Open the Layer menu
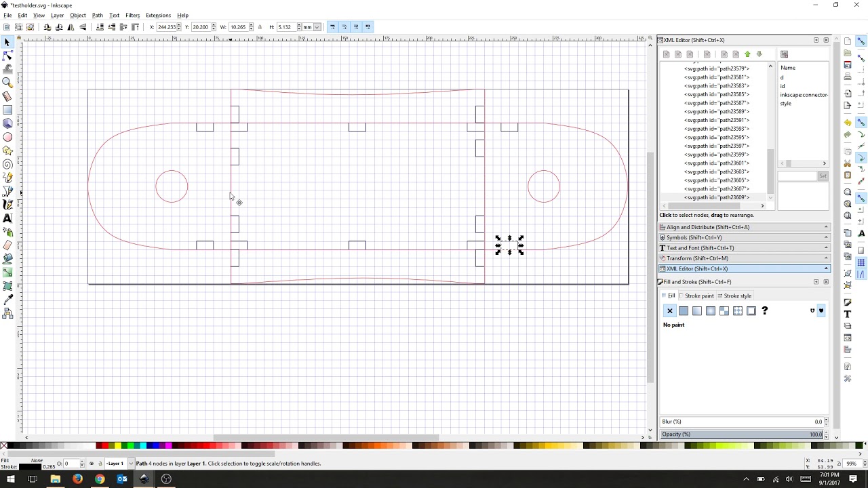The image size is (868, 488). tap(58, 16)
